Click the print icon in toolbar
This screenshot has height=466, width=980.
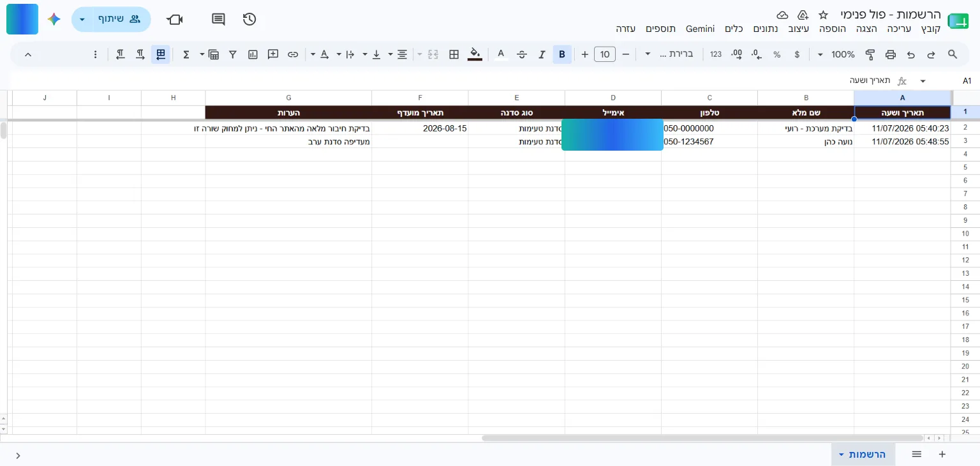click(x=891, y=55)
